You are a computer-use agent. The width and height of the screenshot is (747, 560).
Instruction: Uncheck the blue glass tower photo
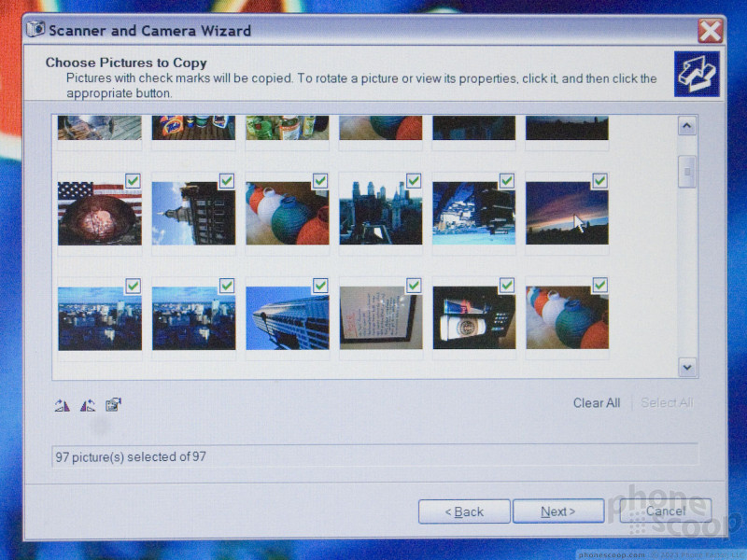pos(320,286)
